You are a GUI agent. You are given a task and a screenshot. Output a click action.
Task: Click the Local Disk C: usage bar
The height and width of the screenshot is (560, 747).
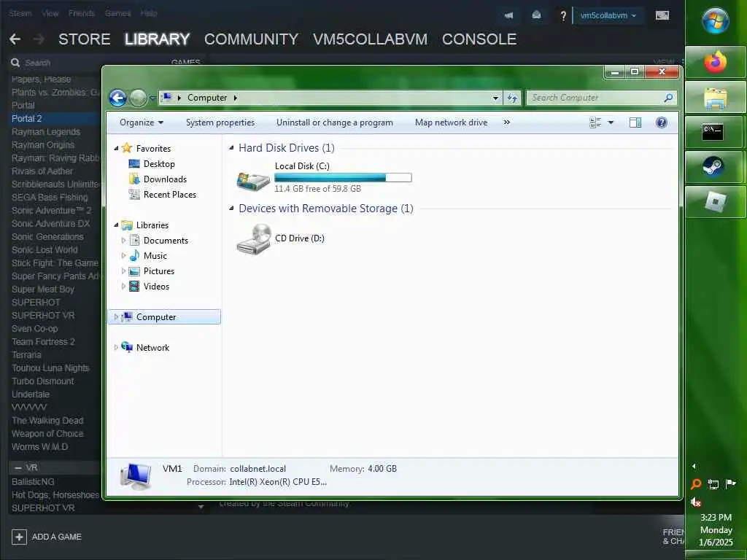[343, 178]
